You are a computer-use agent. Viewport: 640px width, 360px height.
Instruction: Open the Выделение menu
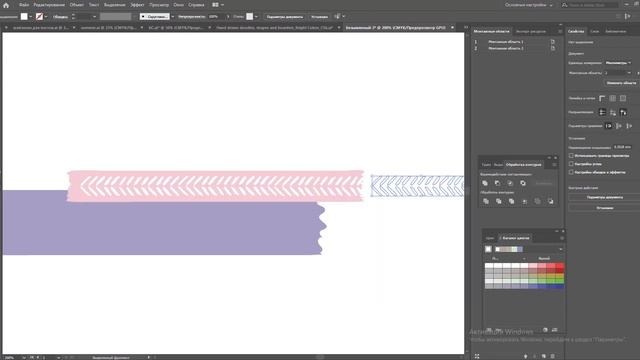coord(114,5)
